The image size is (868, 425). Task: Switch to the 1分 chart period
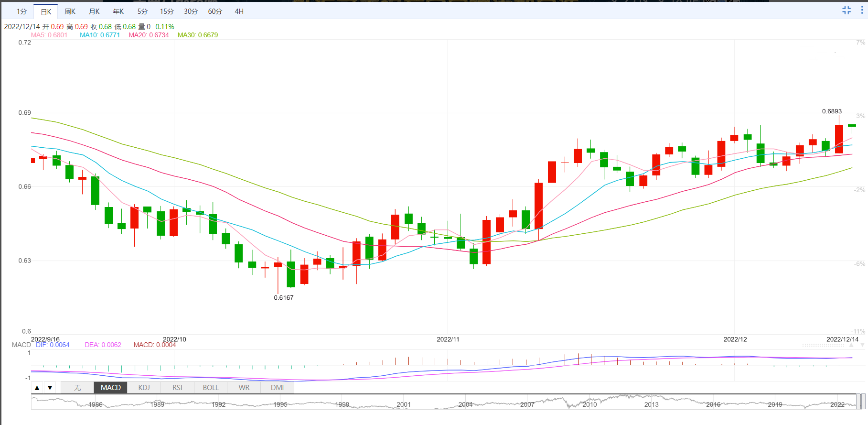[x=21, y=11]
